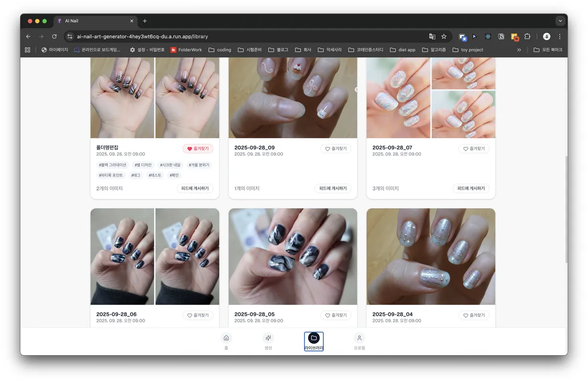
Task: Post 폴더명편집 folder with 피드에 게시하기
Action: (195, 188)
